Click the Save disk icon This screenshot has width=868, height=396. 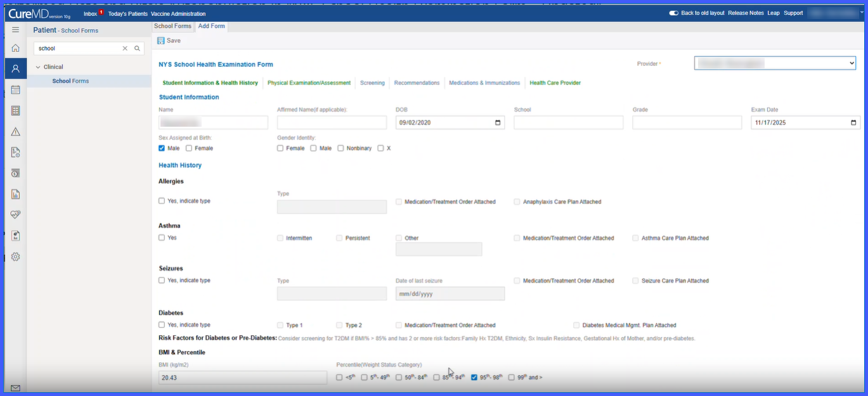161,41
